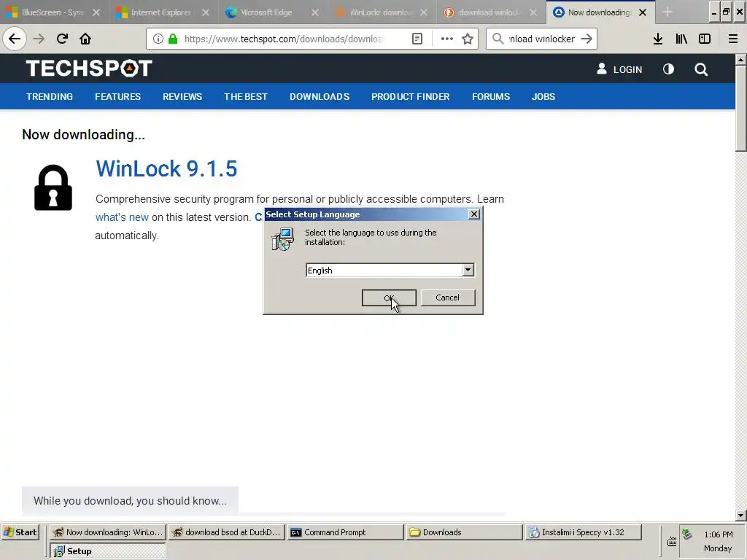Open the downloads arrow panel
This screenshot has height=560, width=747.
658,39
